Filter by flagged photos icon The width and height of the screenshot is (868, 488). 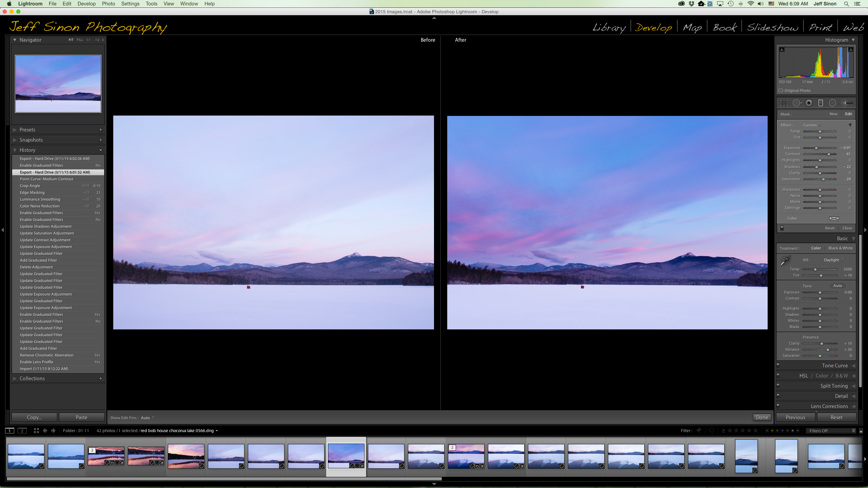(x=699, y=431)
